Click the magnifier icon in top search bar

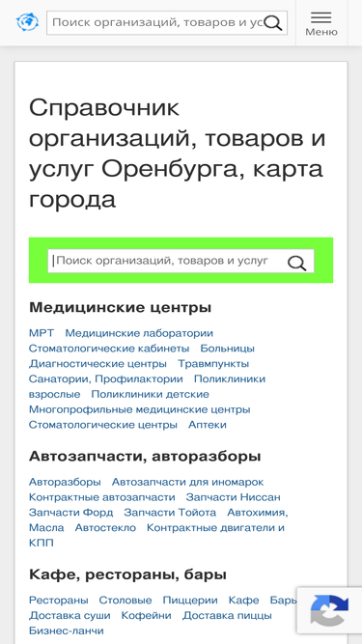[x=272, y=22]
